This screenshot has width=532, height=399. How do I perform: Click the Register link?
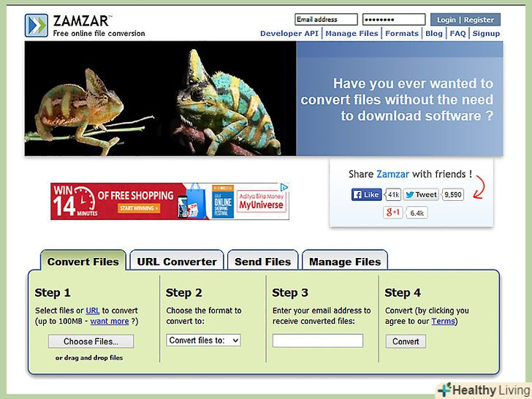point(479,20)
